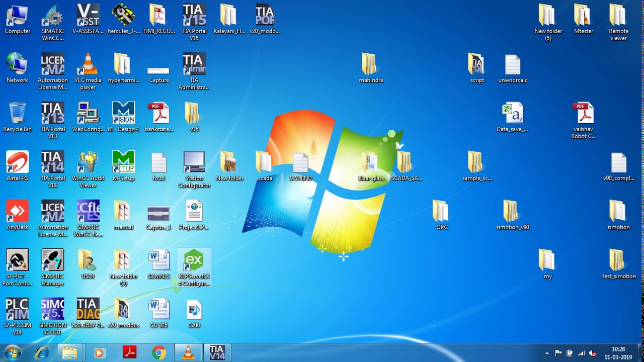Open SIMATIC WinCC flexible shortcut
Viewport: 644px width, 362px height.
click(88, 219)
